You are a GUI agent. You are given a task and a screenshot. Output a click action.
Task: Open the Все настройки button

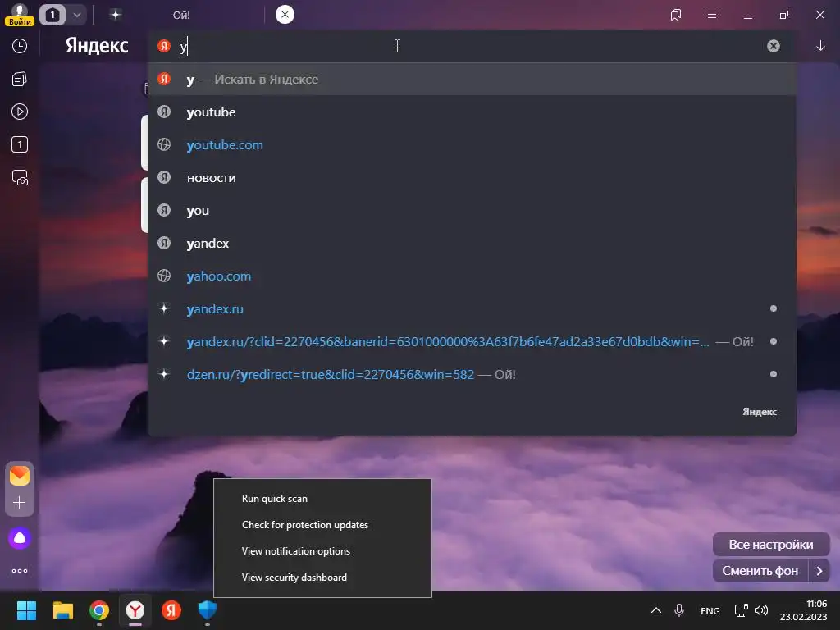(x=771, y=545)
